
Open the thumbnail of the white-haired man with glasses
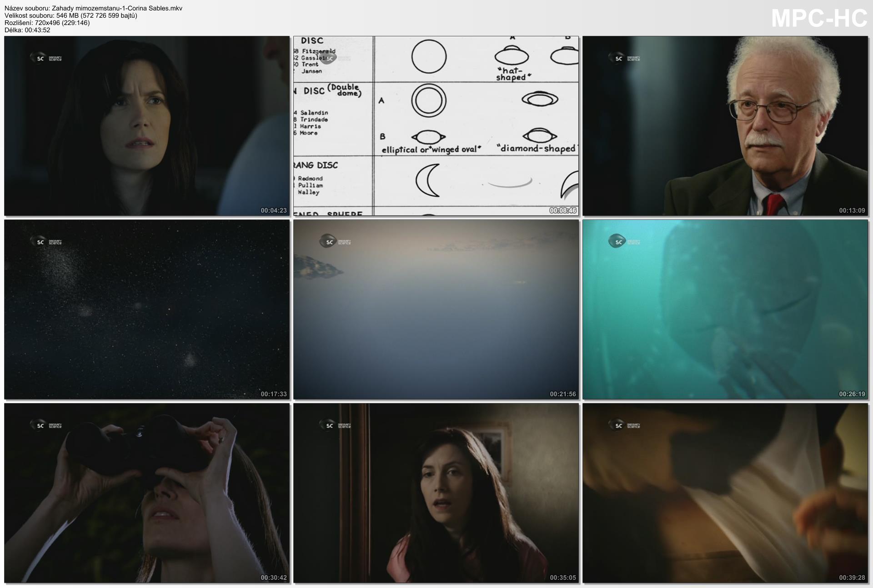click(x=725, y=126)
